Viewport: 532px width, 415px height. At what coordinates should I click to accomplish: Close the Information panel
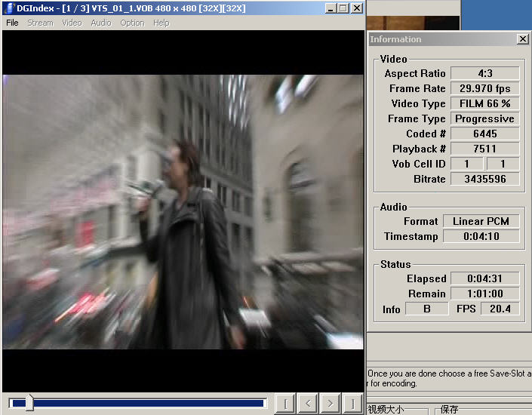[x=522, y=39]
